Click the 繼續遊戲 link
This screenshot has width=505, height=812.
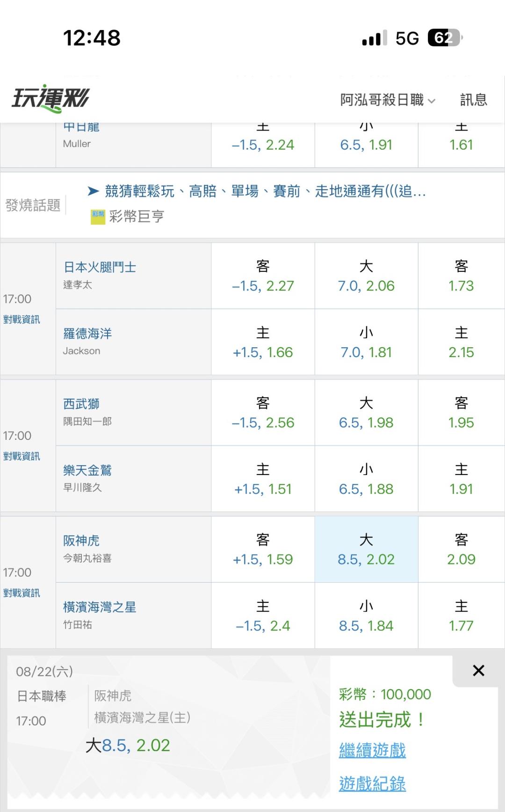(x=372, y=750)
